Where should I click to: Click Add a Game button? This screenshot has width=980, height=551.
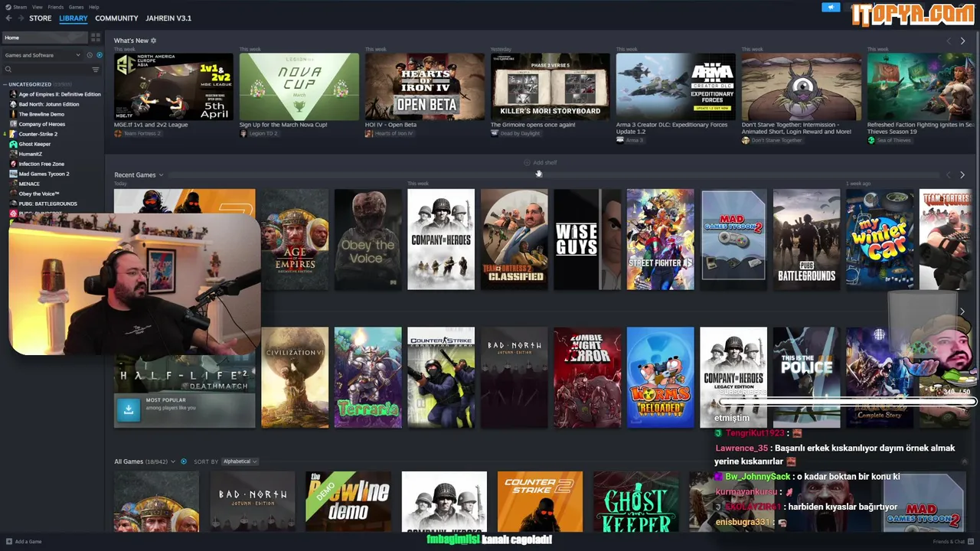pyautogui.click(x=24, y=542)
